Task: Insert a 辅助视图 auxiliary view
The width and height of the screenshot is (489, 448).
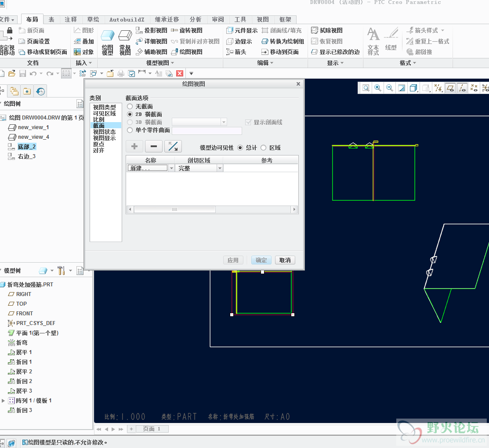Action: click(x=152, y=52)
